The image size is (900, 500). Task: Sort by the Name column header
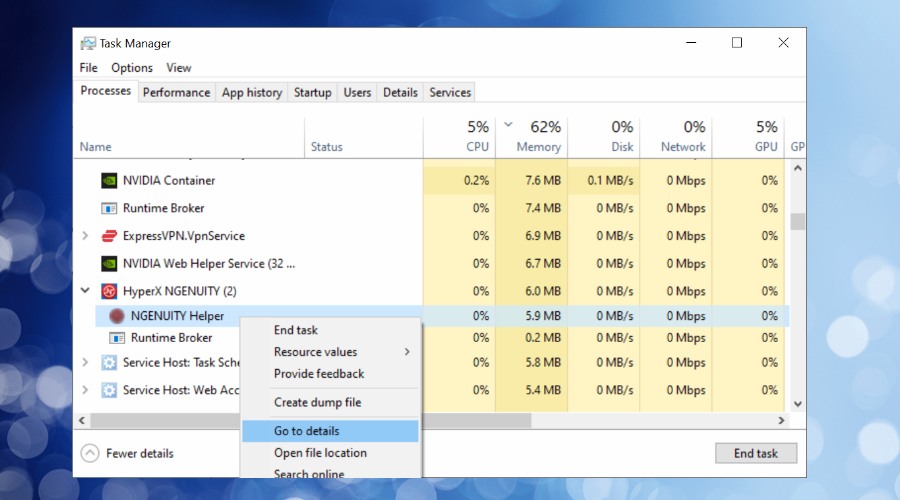(189, 138)
